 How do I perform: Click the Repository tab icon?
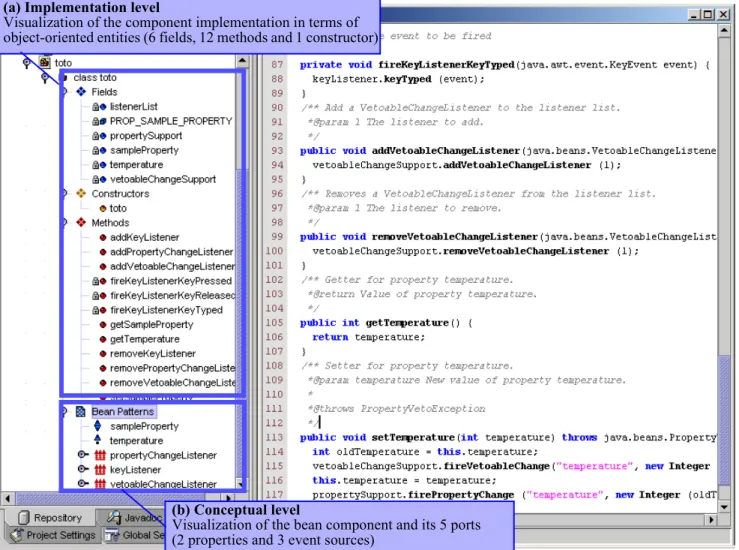pos(24,517)
